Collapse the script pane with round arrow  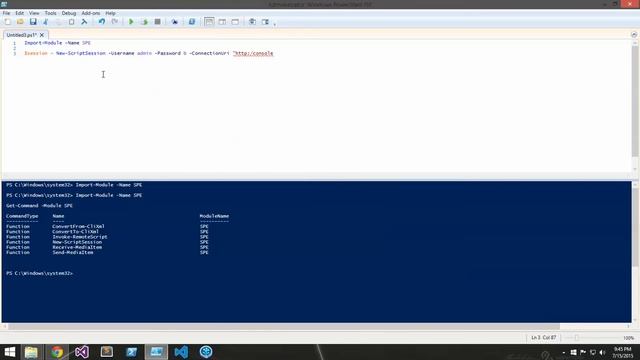[x=634, y=35]
